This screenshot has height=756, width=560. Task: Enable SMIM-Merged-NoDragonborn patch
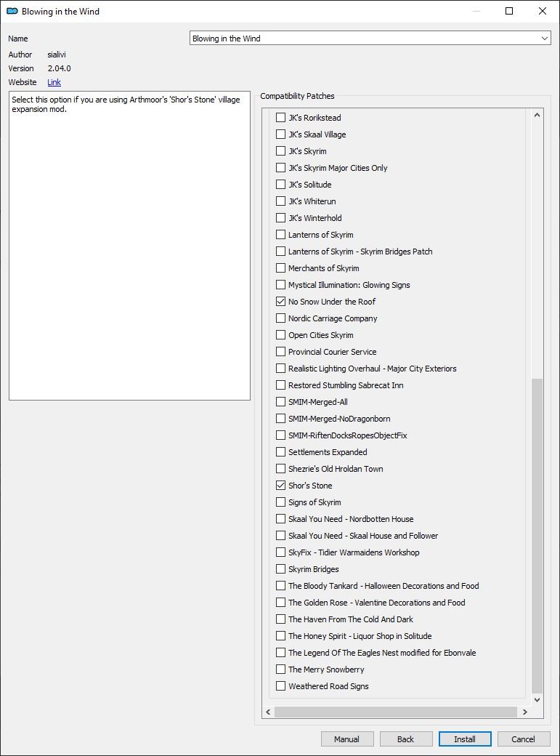click(280, 419)
